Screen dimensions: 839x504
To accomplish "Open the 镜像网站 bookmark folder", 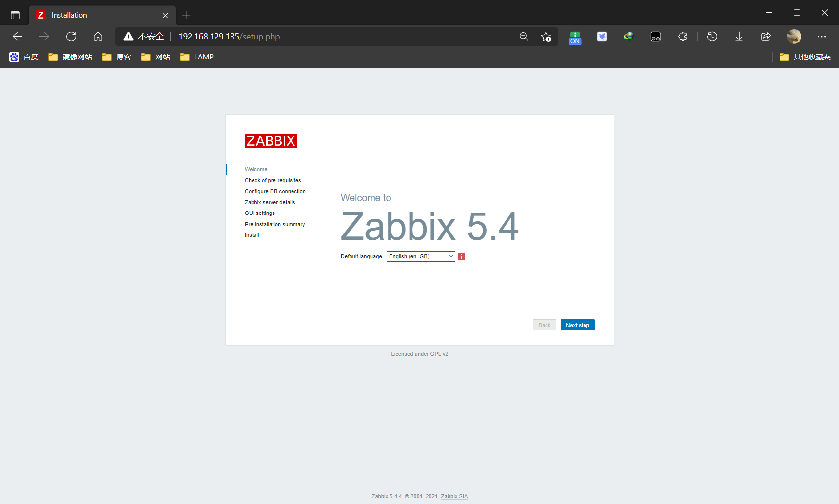I will [70, 57].
